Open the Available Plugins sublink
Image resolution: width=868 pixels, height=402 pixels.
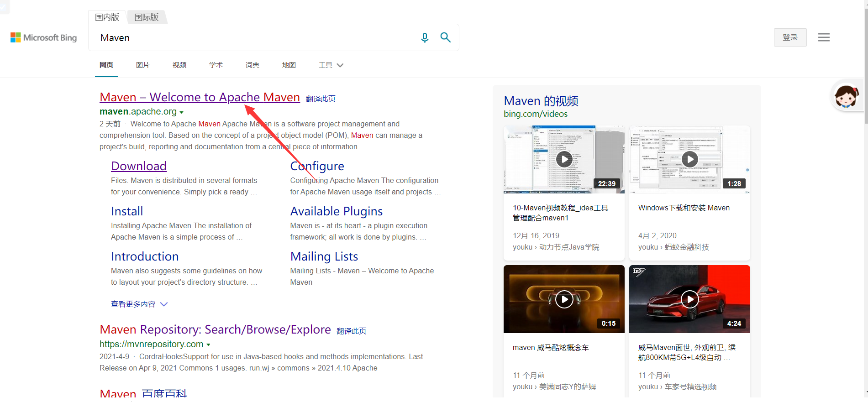[x=337, y=211]
